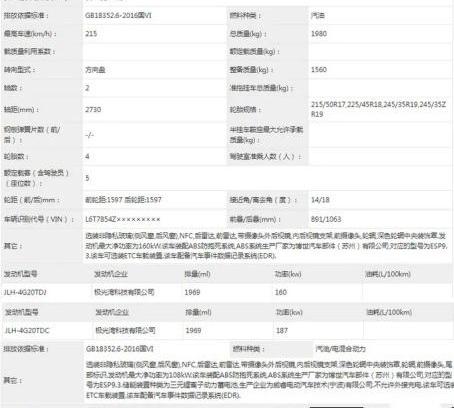Click the GB18352.6-2016 emission standard value at top
This screenshot has width=454, height=408.
pos(118,15)
